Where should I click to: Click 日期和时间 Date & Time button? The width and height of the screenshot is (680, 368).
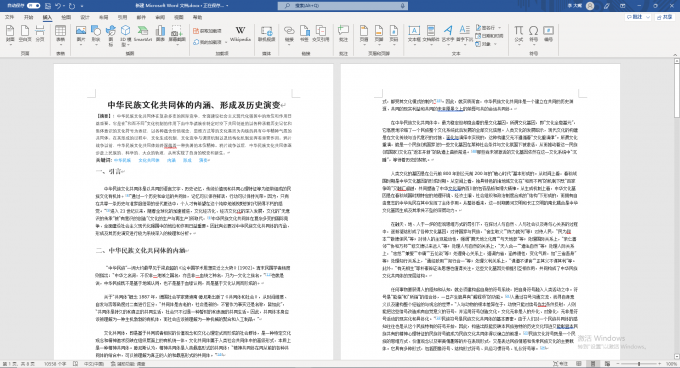[490, 36]
